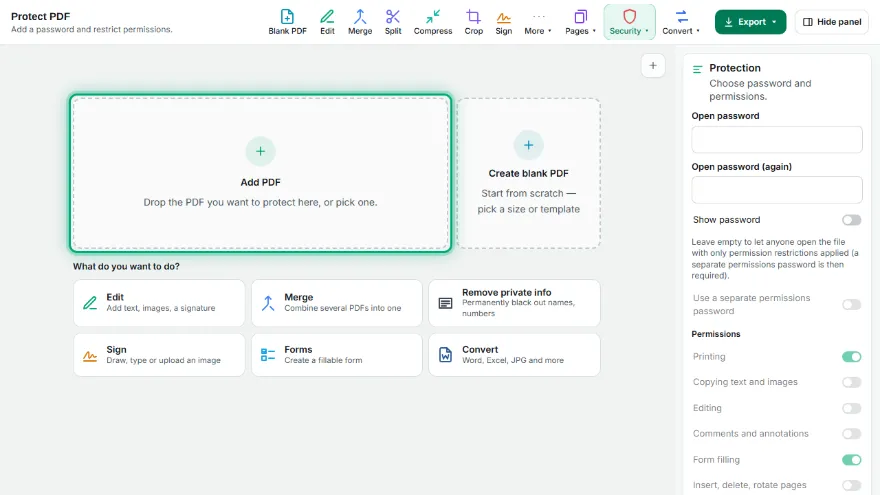Enable Comments and annotations toggle
The width and height of the screenshot is (880, 495).
coord(851,434)
